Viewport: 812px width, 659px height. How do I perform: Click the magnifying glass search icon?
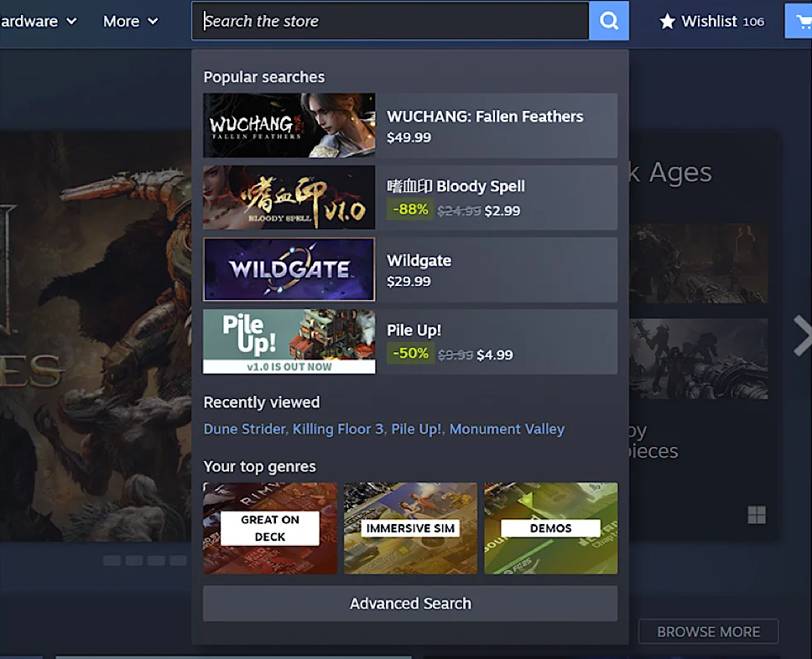[609, 20]
